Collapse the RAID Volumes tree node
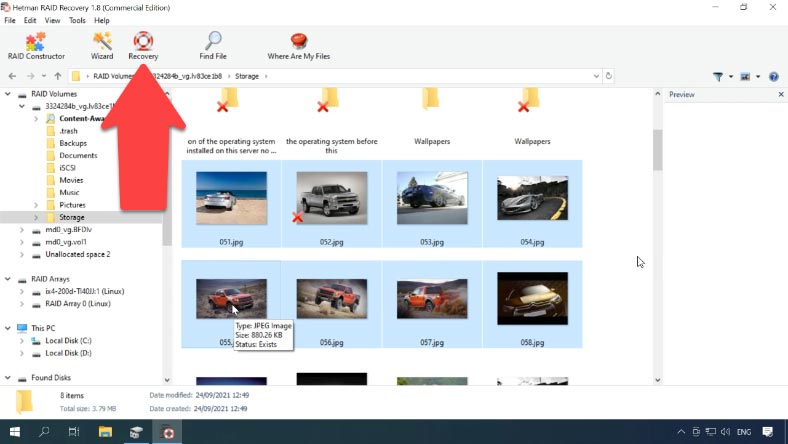The image size is (788, 444). coord(8,94)
